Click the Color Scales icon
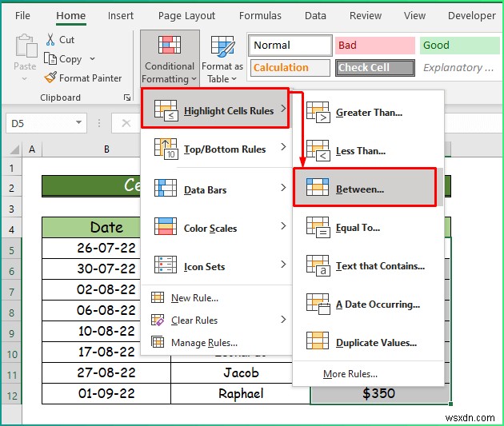This screenshot has width=504, height=426. point(166,226)
